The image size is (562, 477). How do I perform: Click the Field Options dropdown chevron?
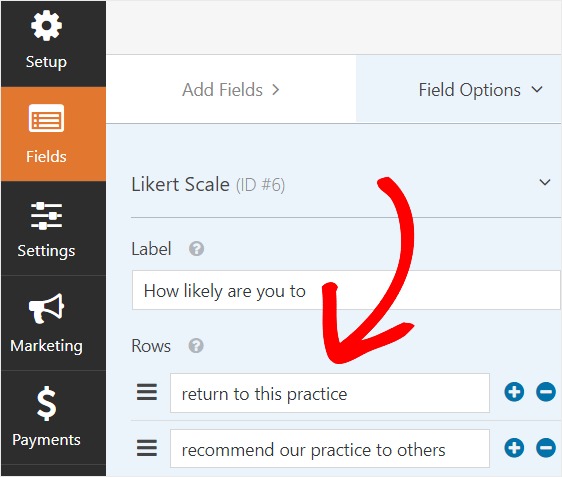pos(537,89)
